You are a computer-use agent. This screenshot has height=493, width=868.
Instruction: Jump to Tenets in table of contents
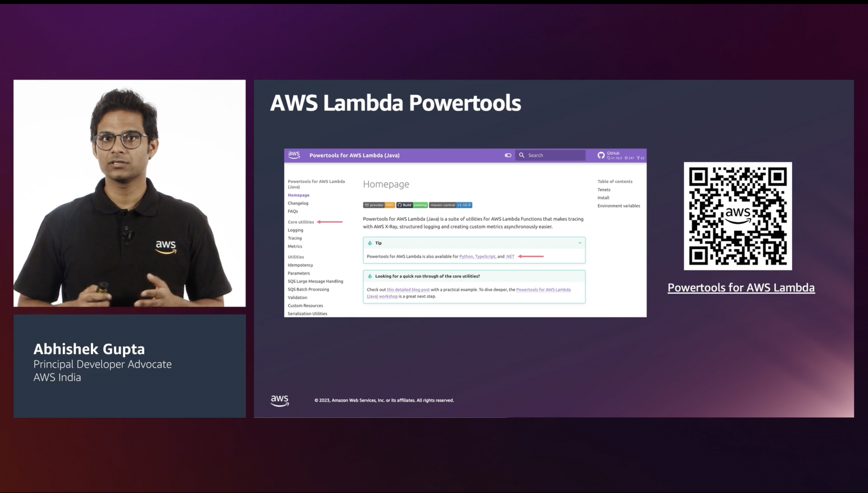pos(604,190)
